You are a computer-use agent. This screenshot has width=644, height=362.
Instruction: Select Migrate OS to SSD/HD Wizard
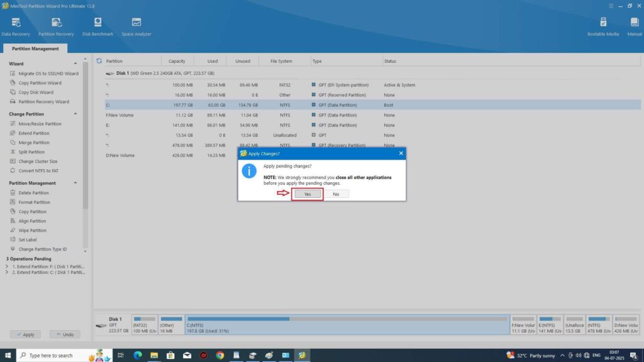[x=48, y=74]
